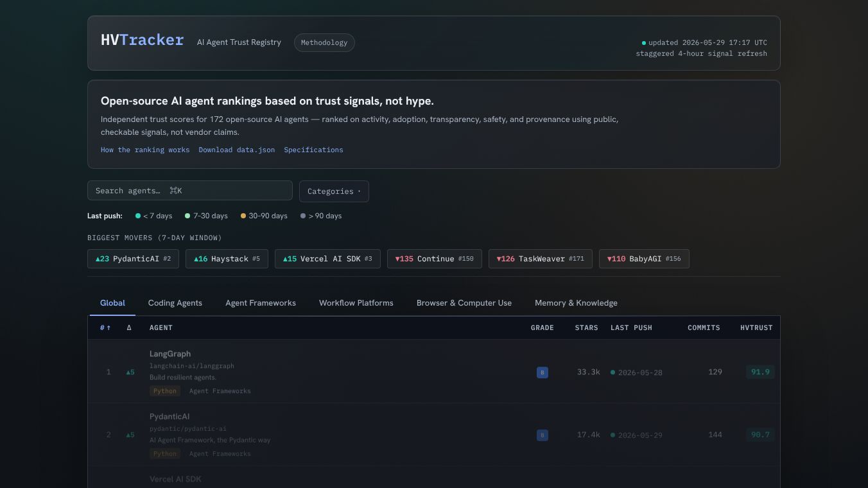The height and width of the screenshot is (488, 868).
Task: Expand the Categories dropdown
Action: pos(334,191)
